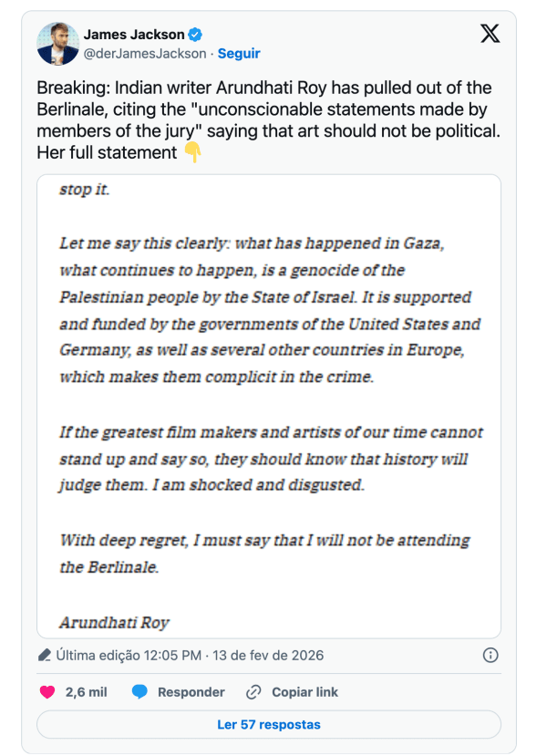Open Ler 57 respostas
Image resolution: width=547 pixels, height=756 pixels.
(x=269, y=725)
